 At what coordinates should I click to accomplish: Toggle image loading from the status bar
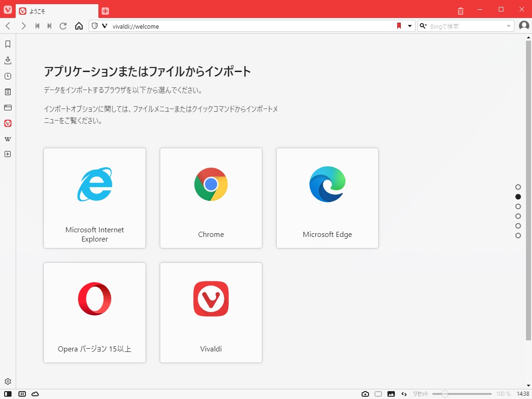click(391, 393)
